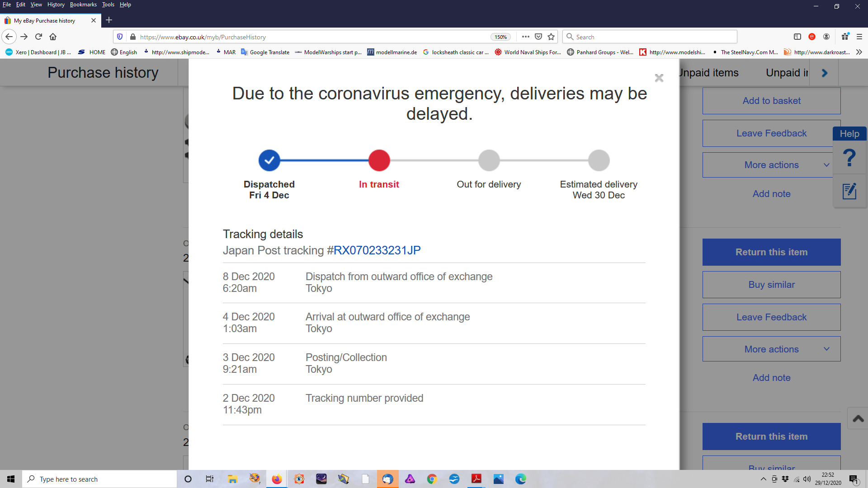Open the History menu
This screenshot has width=868, height=488.
56,5
